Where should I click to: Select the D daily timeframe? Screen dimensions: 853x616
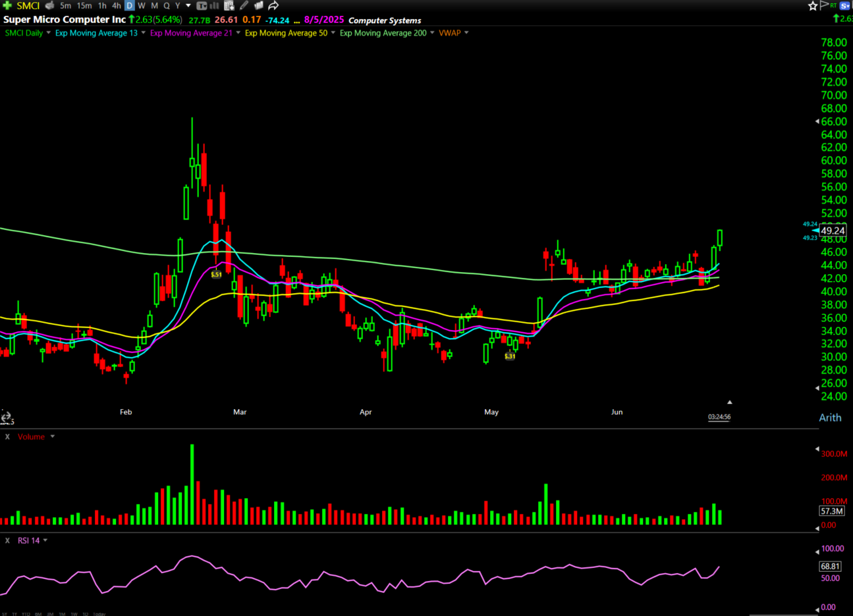130,5
